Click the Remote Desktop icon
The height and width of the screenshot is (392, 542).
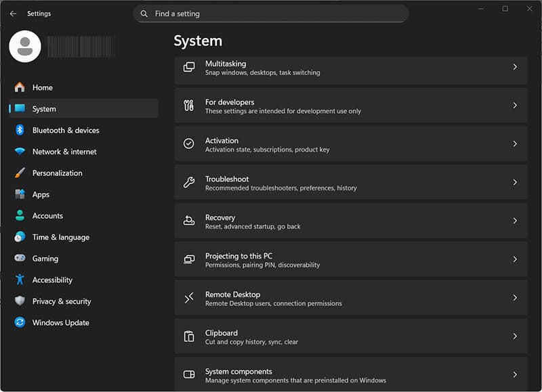(x=189, y=297)
